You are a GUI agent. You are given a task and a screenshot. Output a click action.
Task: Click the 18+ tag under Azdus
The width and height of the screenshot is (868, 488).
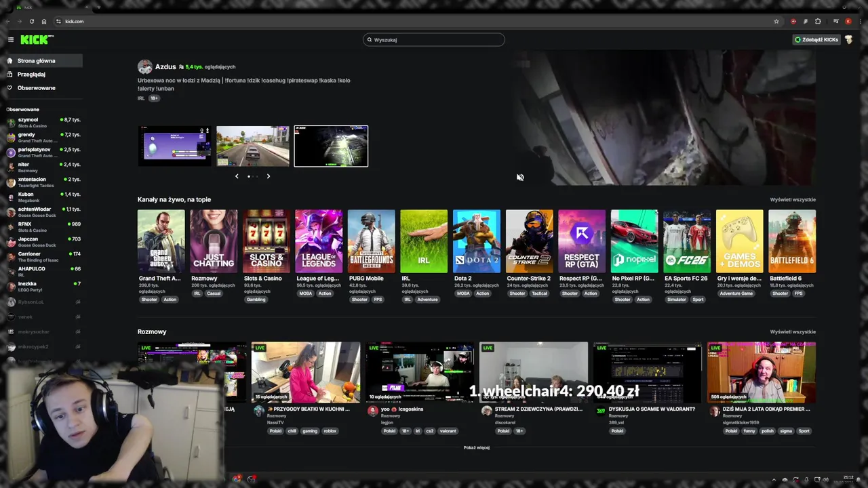pos(155,98)
